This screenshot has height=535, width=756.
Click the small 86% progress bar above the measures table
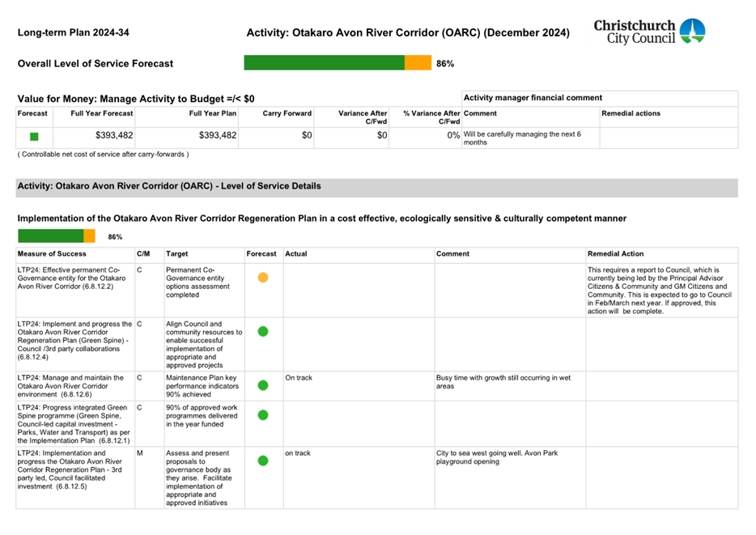click(x=56, y=236)
